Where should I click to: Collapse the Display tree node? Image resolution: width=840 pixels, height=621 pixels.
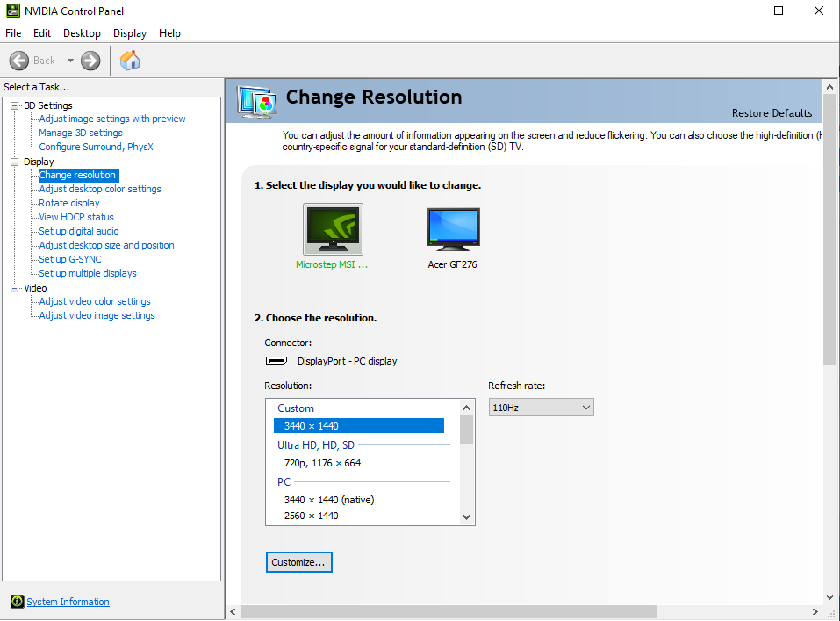[x=15, y=162]
